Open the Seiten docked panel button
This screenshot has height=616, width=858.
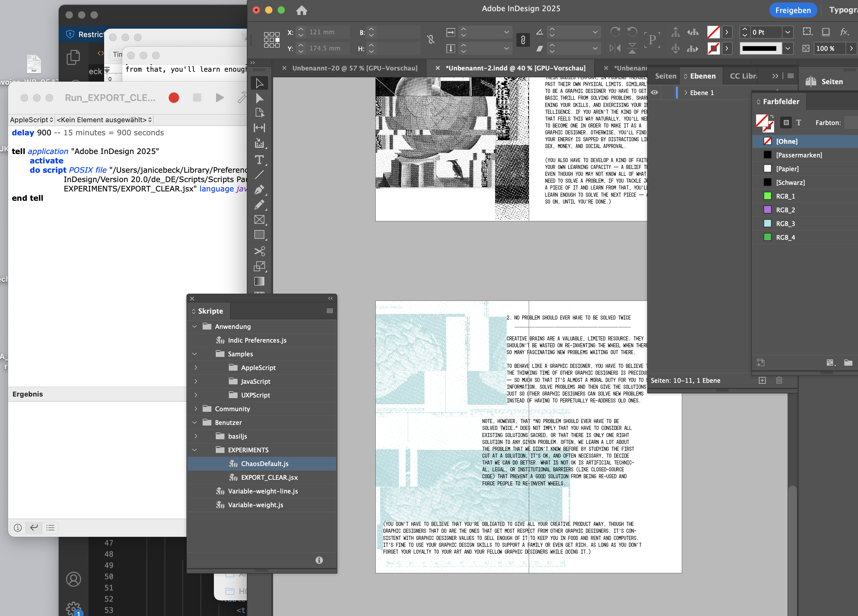pyautogui.click(x=825, y=81)
